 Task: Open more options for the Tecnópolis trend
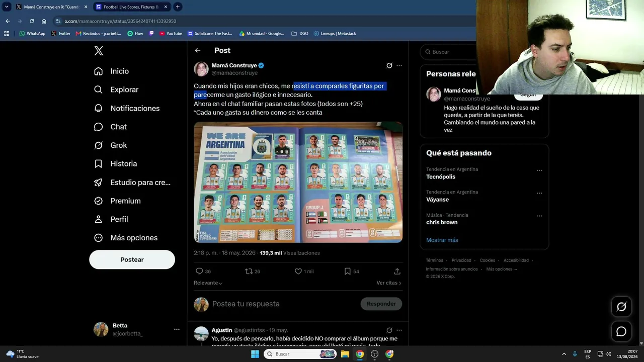coord(539,170)
